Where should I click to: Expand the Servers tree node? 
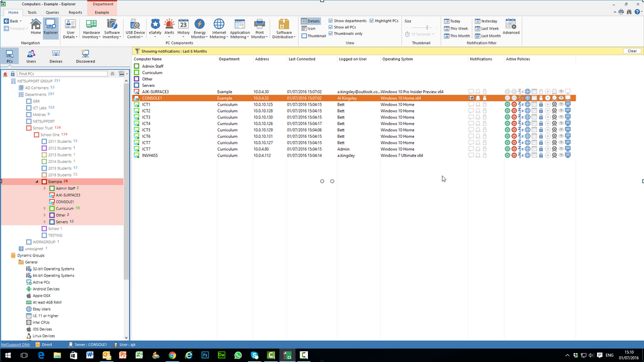[x=45, y=222]
